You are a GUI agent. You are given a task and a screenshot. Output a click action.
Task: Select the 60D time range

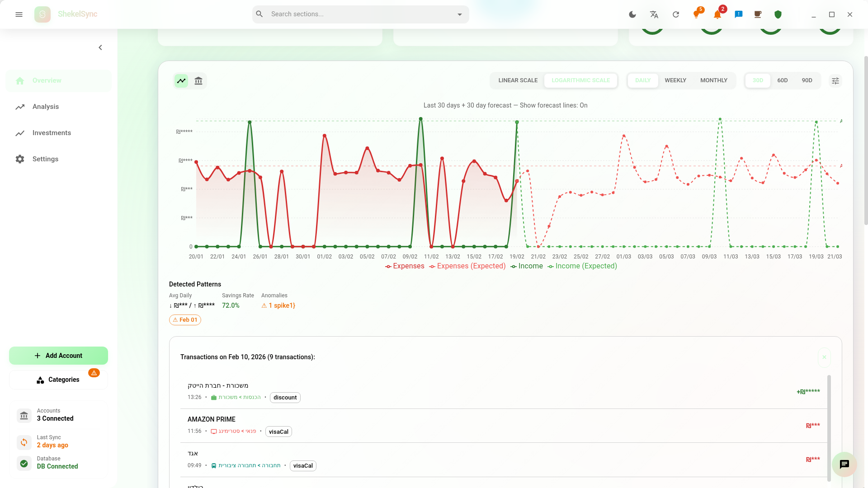(783, 80)
